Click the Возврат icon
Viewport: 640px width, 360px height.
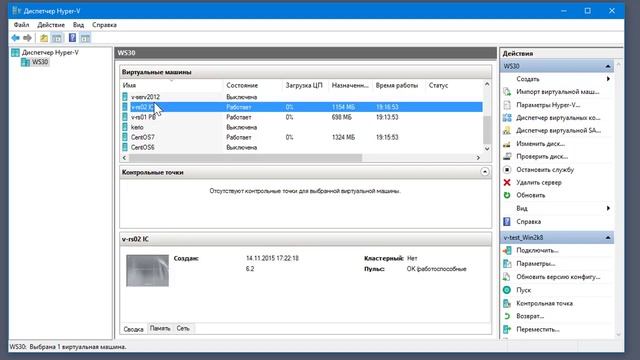point(507,316)
